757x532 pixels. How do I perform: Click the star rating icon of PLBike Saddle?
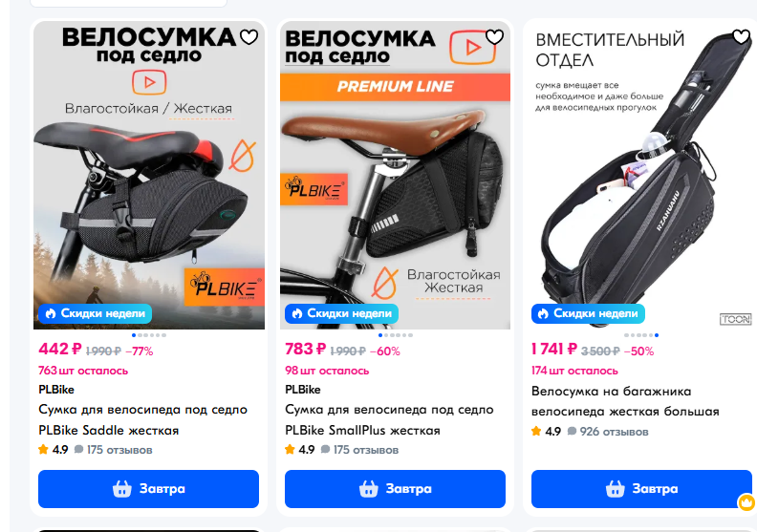(43, 450)
